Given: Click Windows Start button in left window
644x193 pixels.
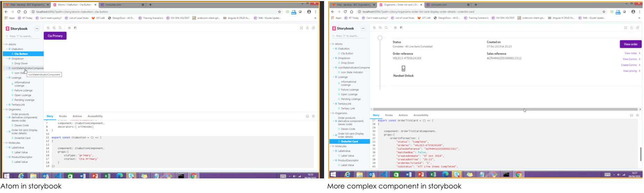Looking at the screenshot, I should click(x=7, y=176).
